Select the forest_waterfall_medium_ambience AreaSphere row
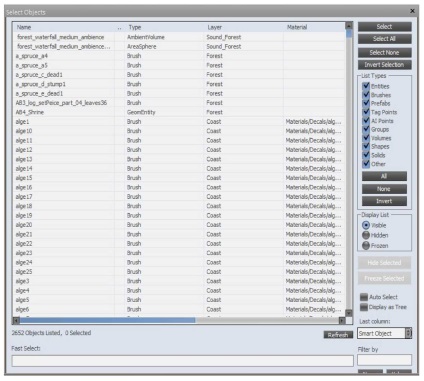Image resolution: width=424 pixels, height=381 pixels. click(x=179, y=46)
